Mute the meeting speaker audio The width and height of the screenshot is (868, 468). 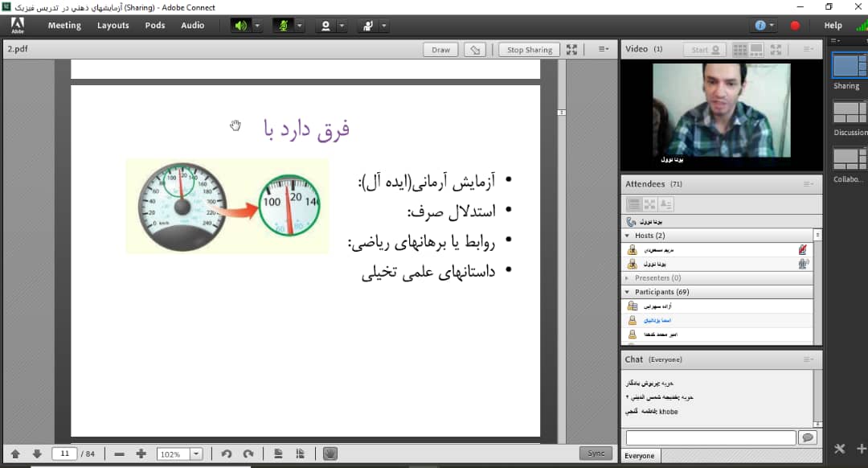pos(241,26)
